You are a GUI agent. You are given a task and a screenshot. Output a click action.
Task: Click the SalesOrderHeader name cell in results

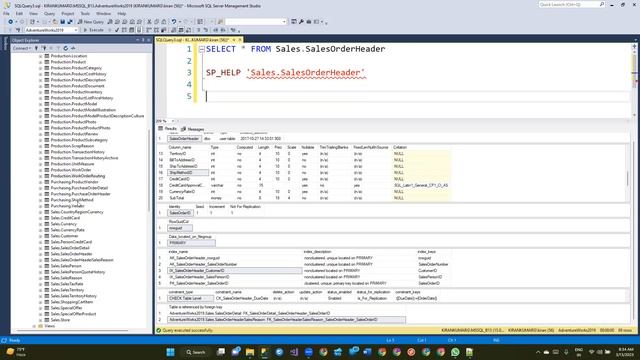pyautogui.click(x=184, y=139)
